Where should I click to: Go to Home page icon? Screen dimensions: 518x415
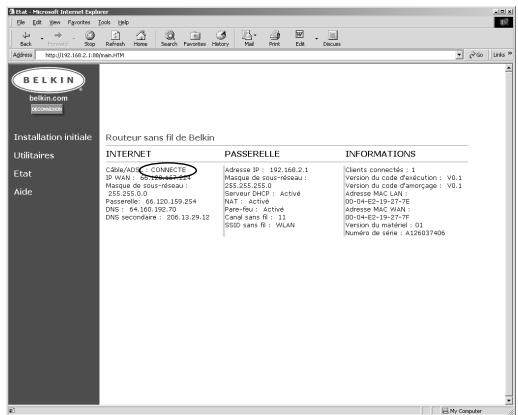140,39
